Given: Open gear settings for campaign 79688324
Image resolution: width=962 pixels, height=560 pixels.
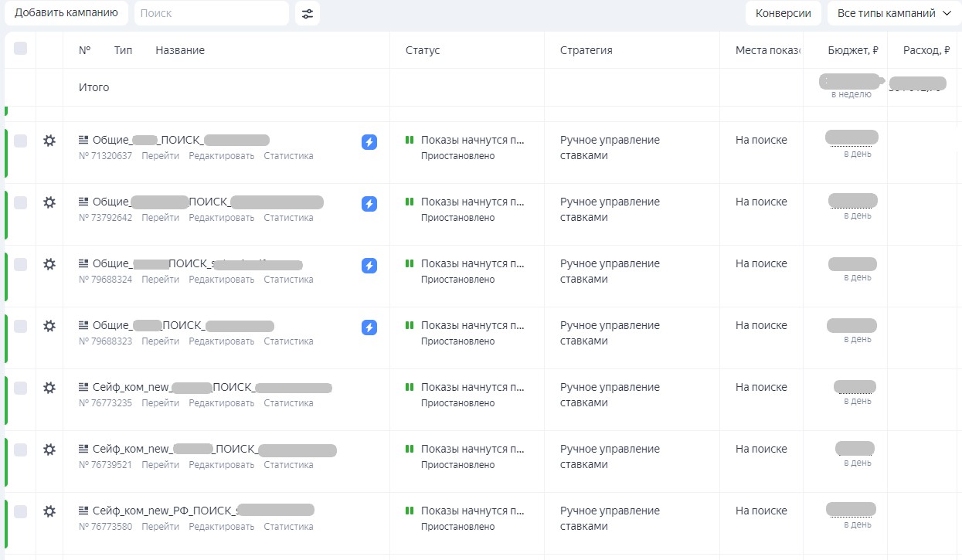Looking at the screenshot, I should pyautogui.click(x=49, y=264).
